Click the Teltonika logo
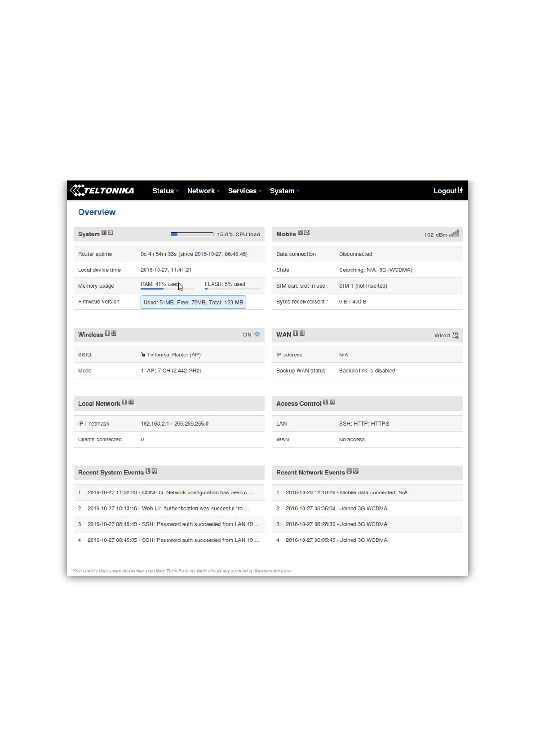The image size is (535, 756). [x=102, y=190]
